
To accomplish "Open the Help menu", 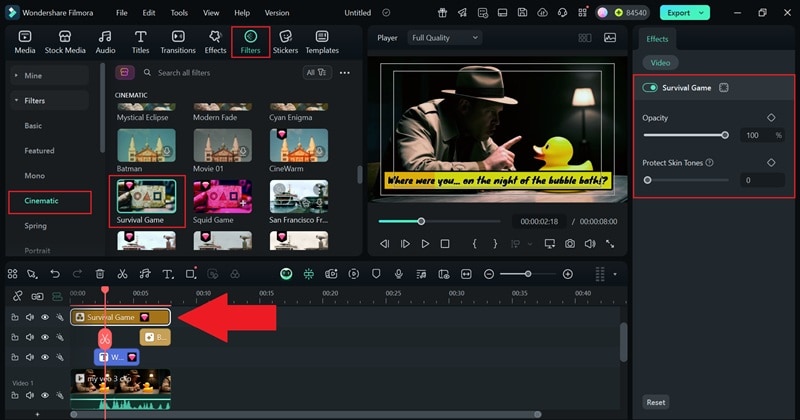I will click(x=242, y=13).
